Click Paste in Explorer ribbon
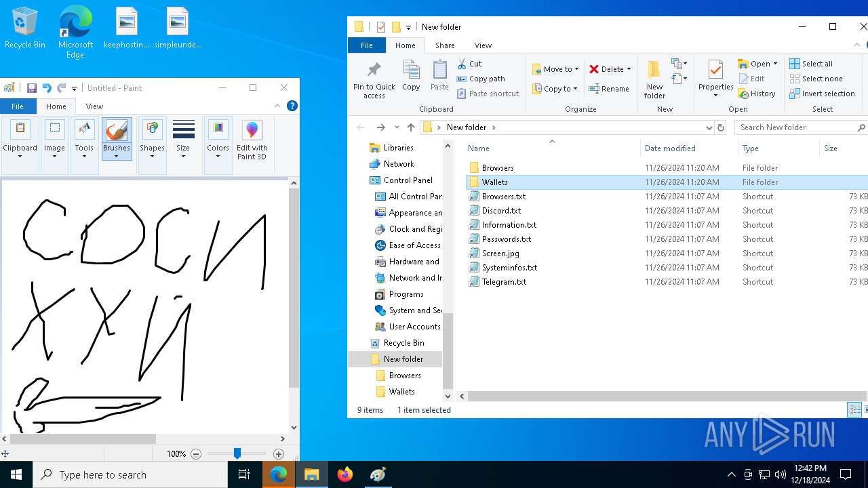The width and height of the screenshot is (868, 488). point(439,76)
